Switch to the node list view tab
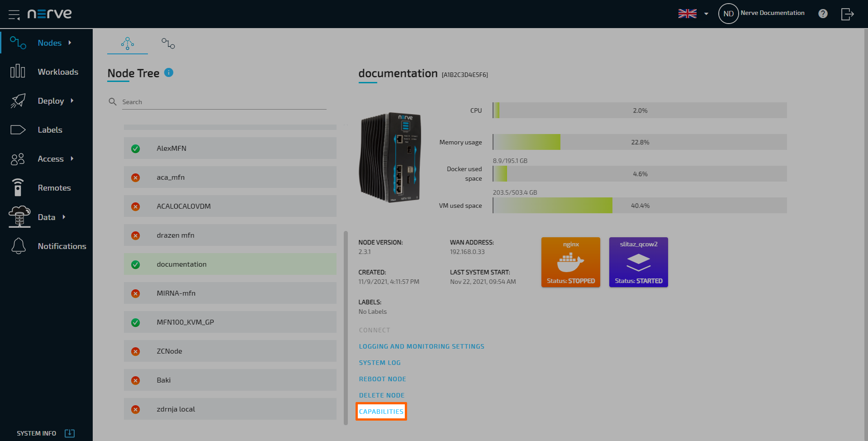The height and width of the screenshot is (441, 868). [x=168, y=43]
